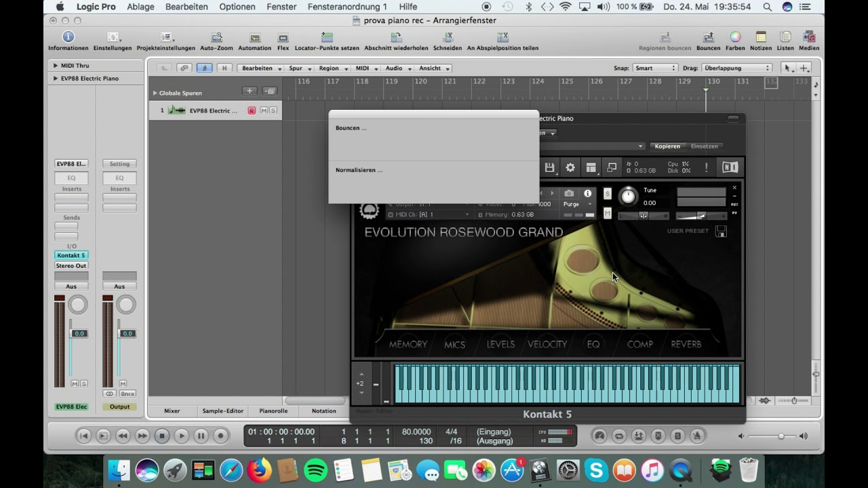Open the REVERB page in Rosewood Grand
Screen dimensions: 868x488
pyautogui.click(x=686, y=344)
